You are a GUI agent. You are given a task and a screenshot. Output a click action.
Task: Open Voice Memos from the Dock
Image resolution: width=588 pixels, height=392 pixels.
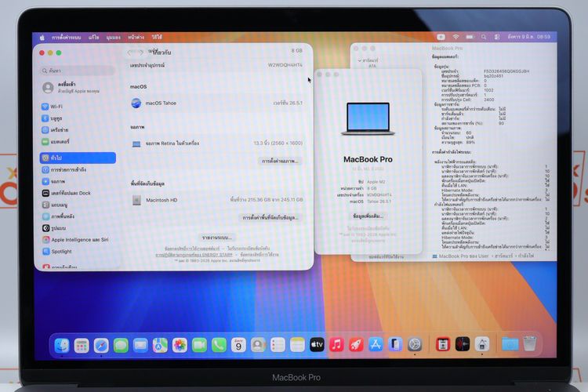point(463,344)
